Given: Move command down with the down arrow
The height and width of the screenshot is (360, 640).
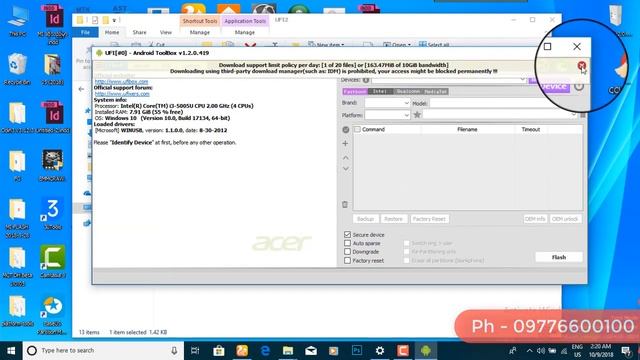Looking at the screenshot, I should click(345, 169).
